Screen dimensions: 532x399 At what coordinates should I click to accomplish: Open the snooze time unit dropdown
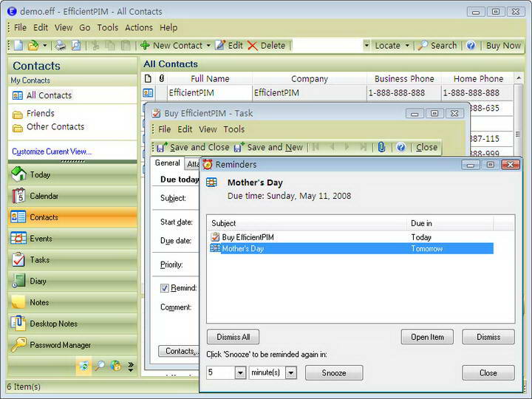pyautogui.click(x=290, y=373)
